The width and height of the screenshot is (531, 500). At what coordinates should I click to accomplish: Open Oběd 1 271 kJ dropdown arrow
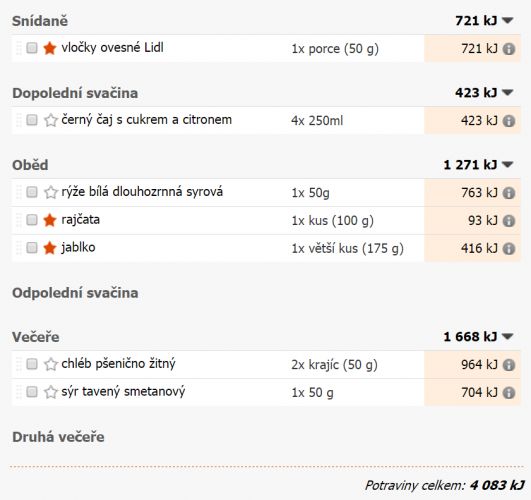tap(508, 165)
